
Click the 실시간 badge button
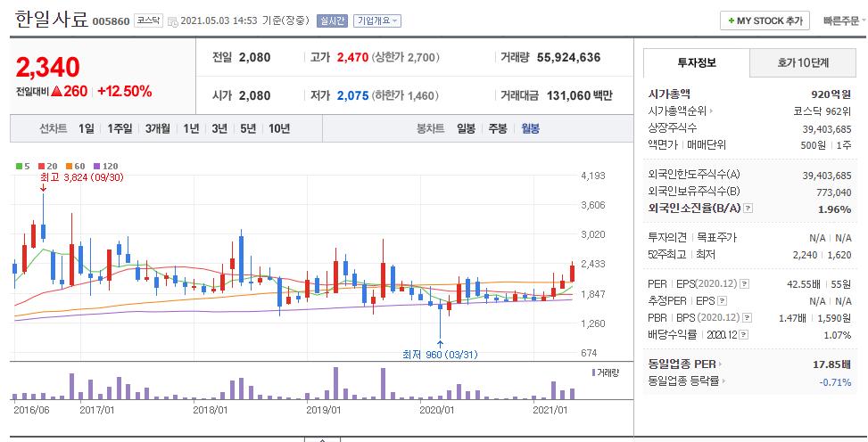[x=332, y=21]
